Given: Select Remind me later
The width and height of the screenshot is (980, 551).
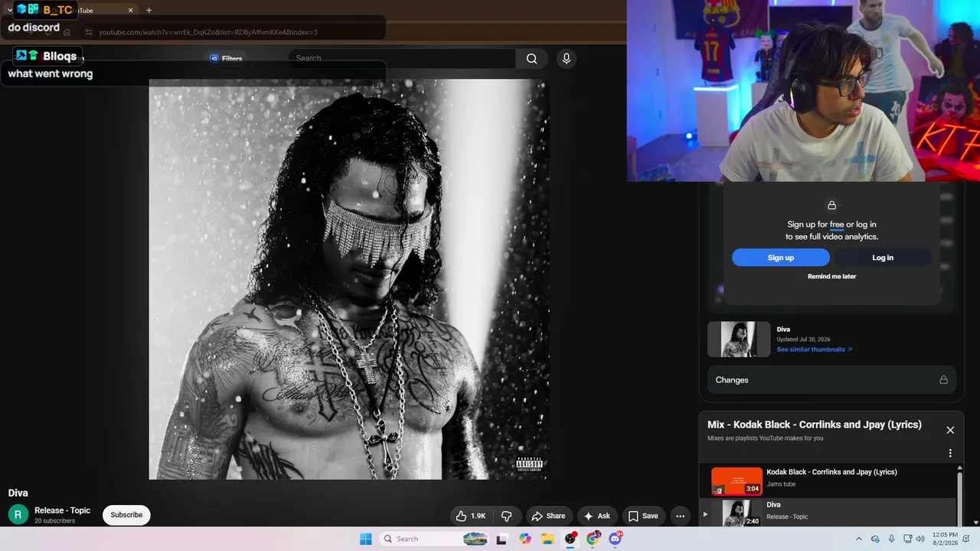Looking at the screenshot, I should [x=831, y=276].
